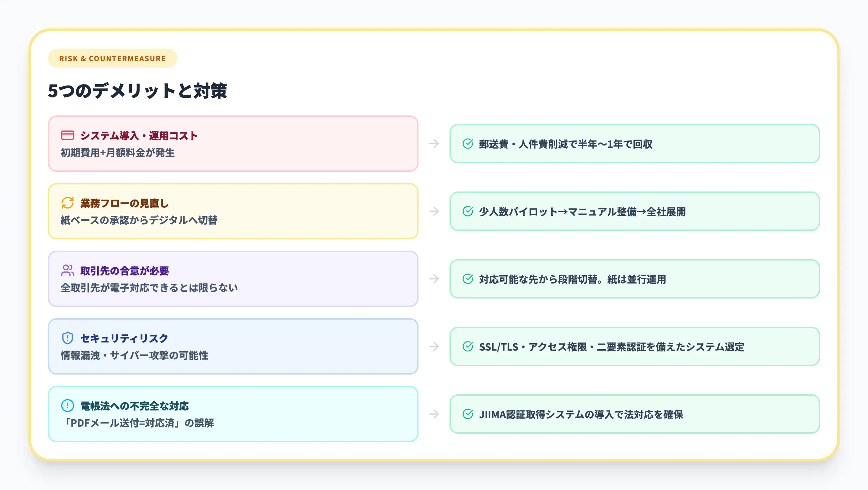Click the checkmark icon beside 少人数パイロット countermeasure
Screen dimensions: 868x490
click(x=467, y=212)
